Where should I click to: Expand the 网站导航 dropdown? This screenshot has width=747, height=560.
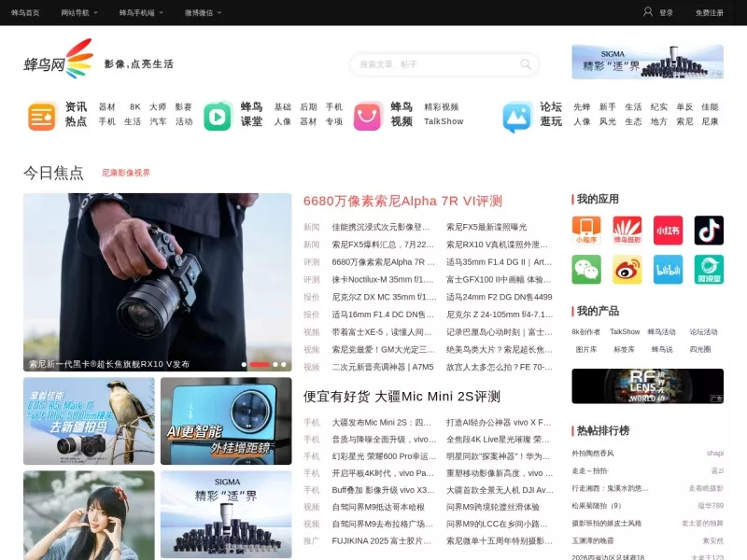[79, 13]
